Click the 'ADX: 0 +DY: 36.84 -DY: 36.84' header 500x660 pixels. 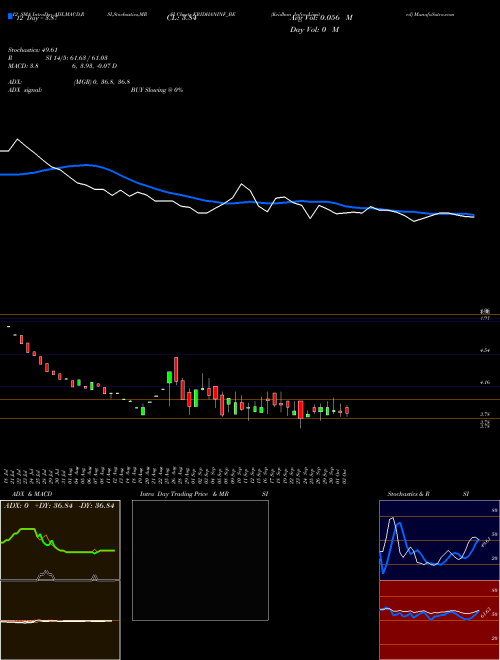click(59, 506)
